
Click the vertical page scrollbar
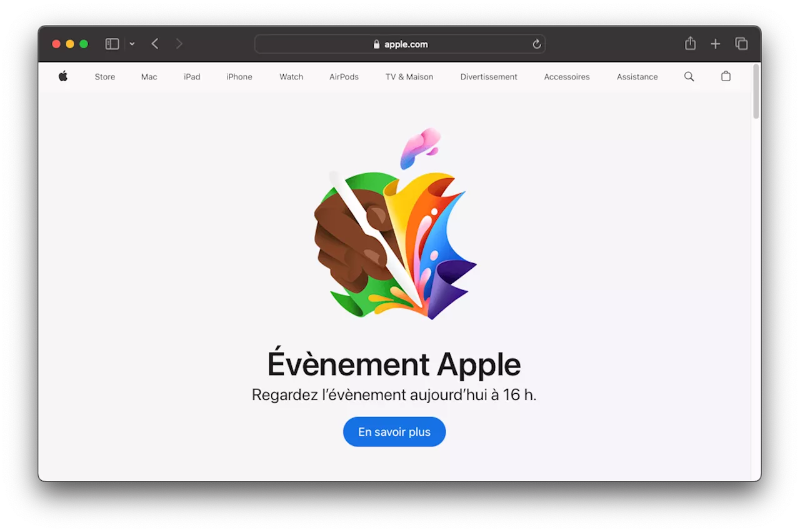756,91
